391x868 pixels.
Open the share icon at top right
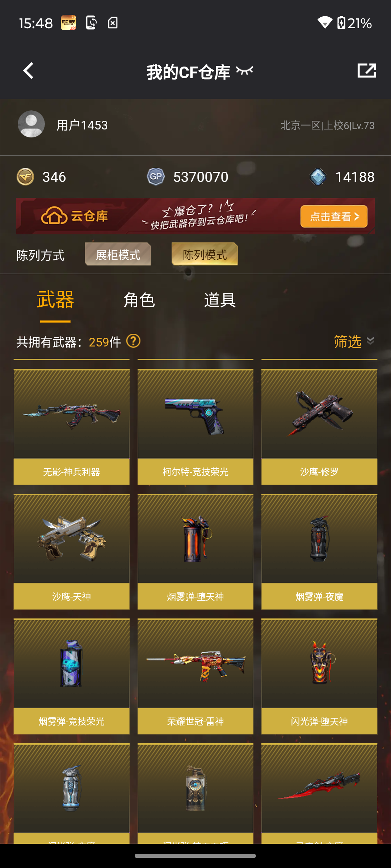click(366, 71)
